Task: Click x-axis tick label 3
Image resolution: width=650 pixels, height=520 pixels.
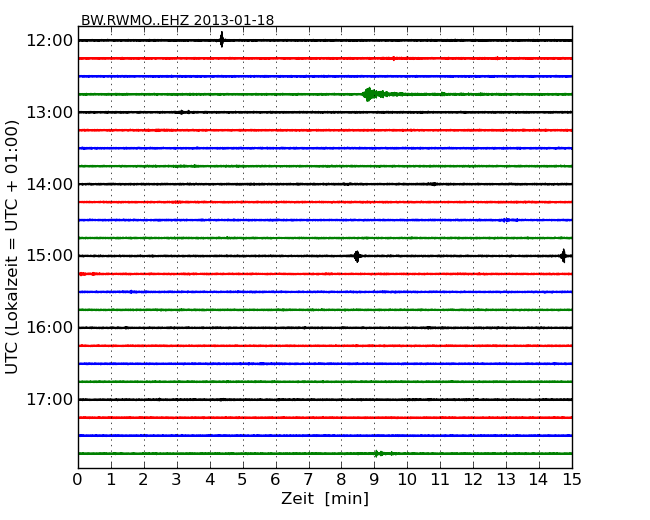Action: click(177, 480)
